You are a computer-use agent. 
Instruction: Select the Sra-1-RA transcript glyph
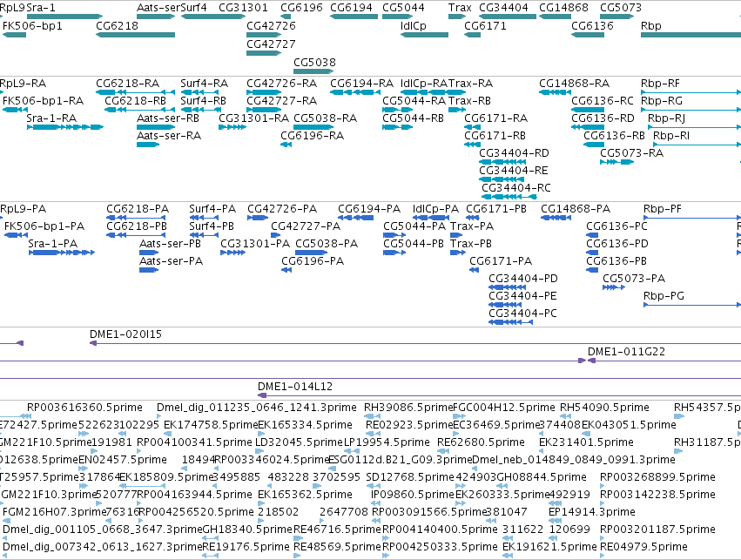pyautogui.click(x=65, y=127)
